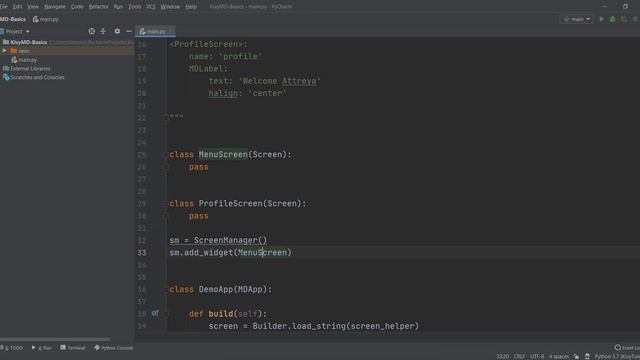Click the Builder.load_string call in code
Screen dimensions: 640x360
[x=336, y=326]
